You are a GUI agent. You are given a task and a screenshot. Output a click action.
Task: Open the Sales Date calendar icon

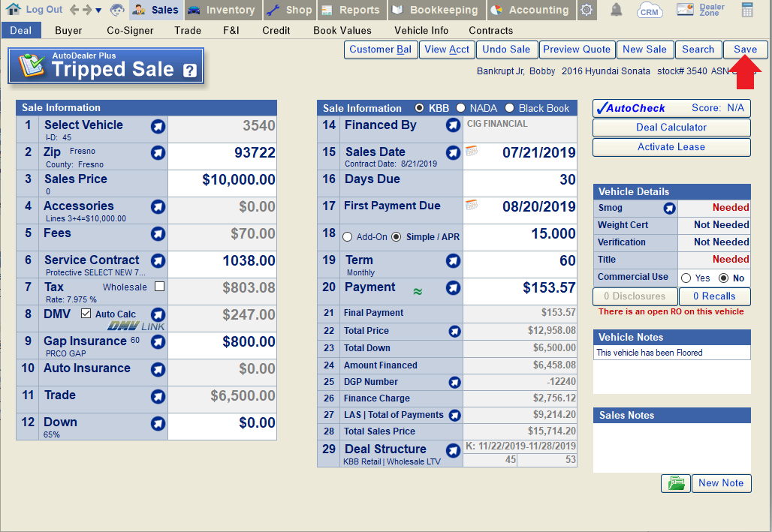(471, 151)
